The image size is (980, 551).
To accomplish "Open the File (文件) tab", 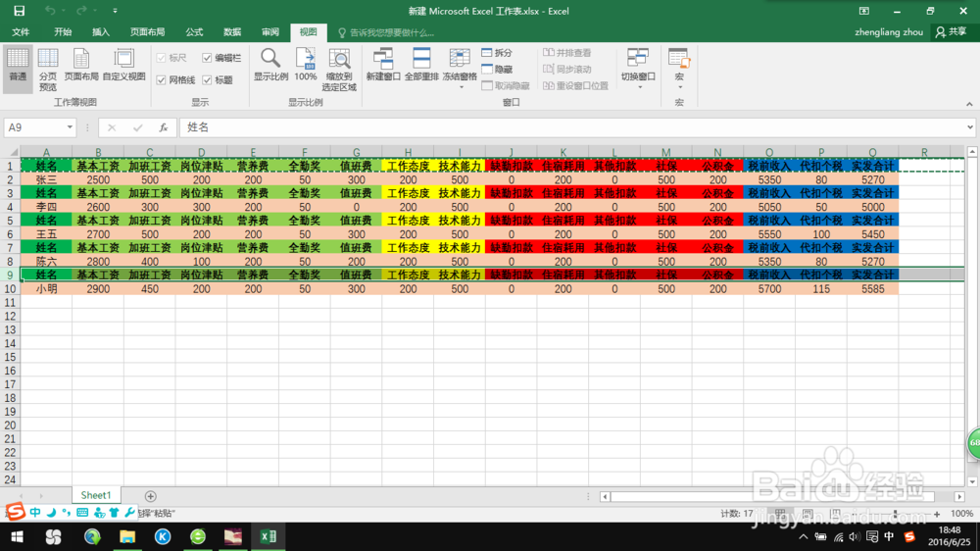I will click(21, 32).
